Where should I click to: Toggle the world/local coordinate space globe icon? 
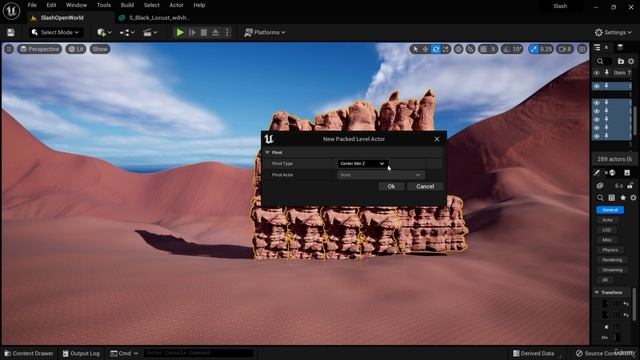click(x=458, y=49)
